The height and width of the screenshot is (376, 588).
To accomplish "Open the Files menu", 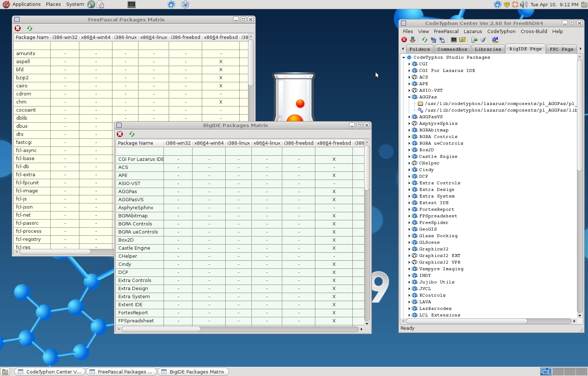I will point(408,31).
